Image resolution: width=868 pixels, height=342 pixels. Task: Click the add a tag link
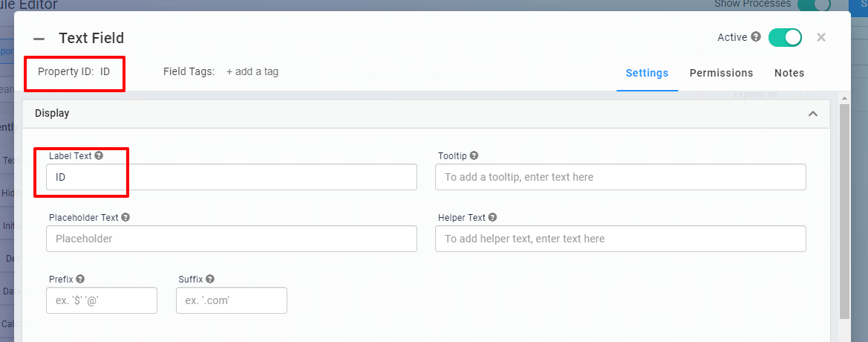(x=252, y=72)
